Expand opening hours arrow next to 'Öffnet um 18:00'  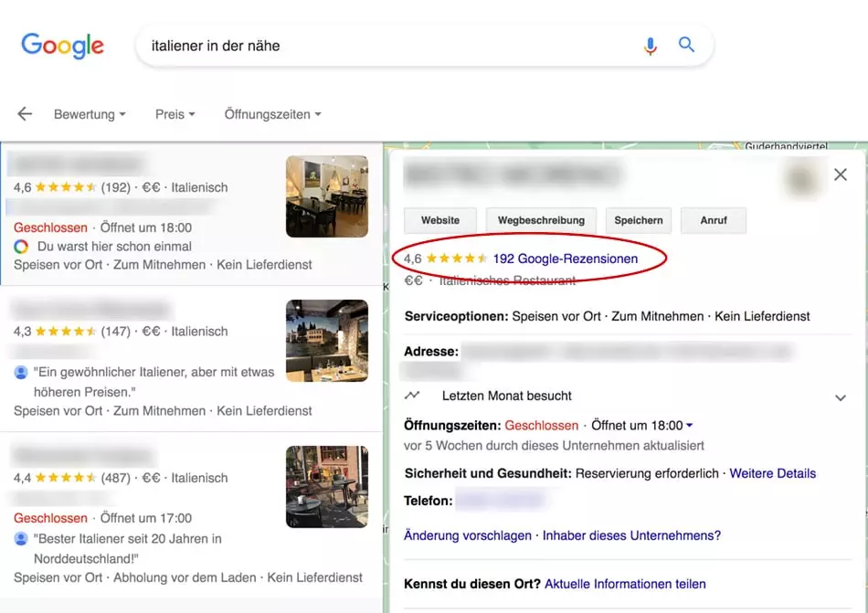[689, 426]
